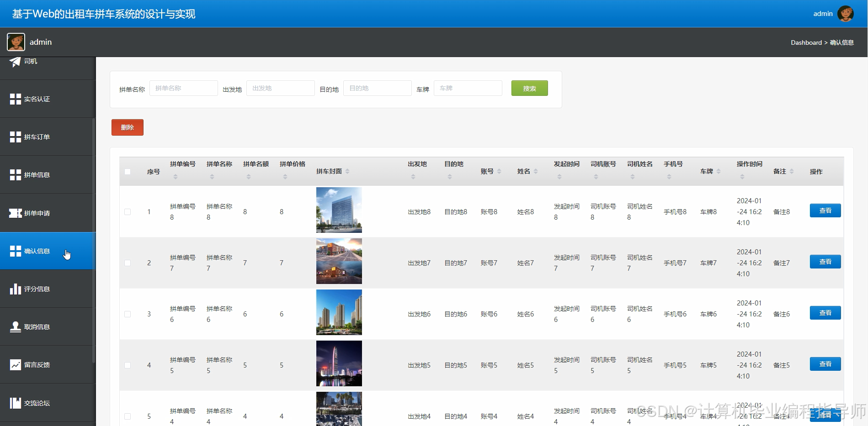Sort by 姓名 column arrows

tap(536, 171)
